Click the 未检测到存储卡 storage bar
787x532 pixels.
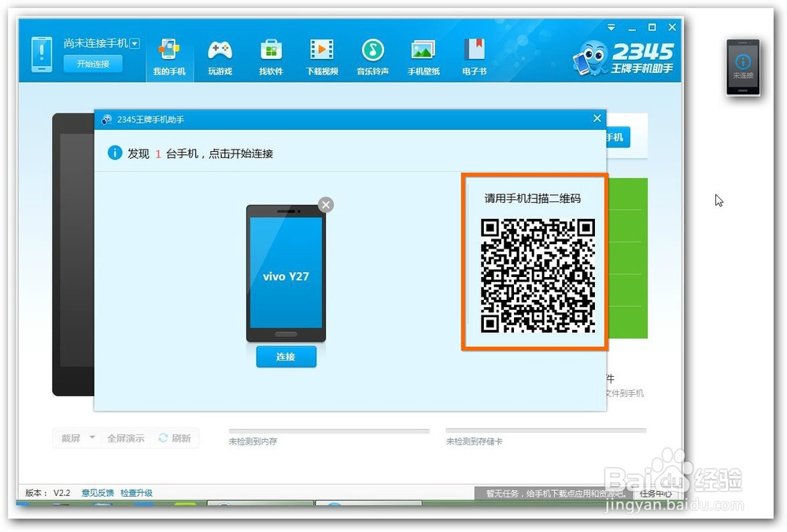tap(546, 430)
